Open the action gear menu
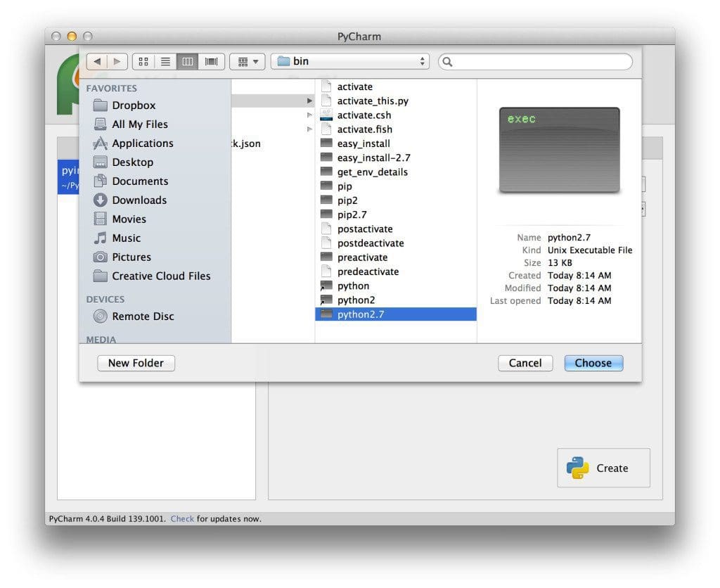This screenshot has width=720, height=588. 247,61
